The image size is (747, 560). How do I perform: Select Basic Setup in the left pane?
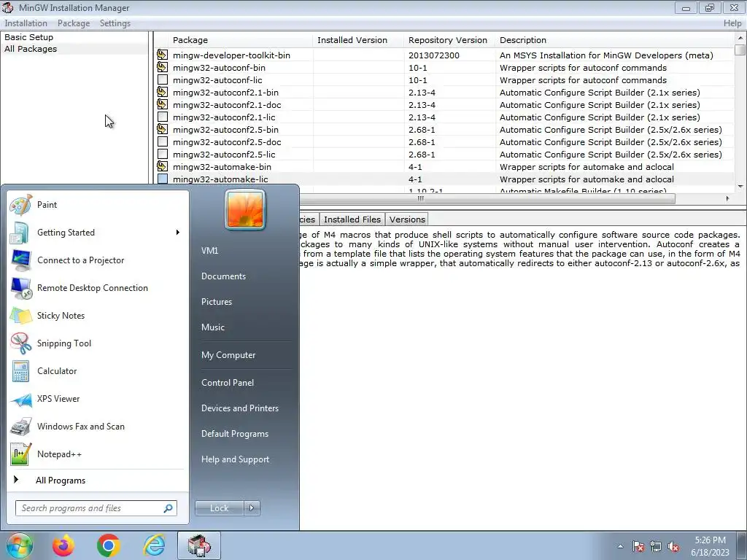28,37
